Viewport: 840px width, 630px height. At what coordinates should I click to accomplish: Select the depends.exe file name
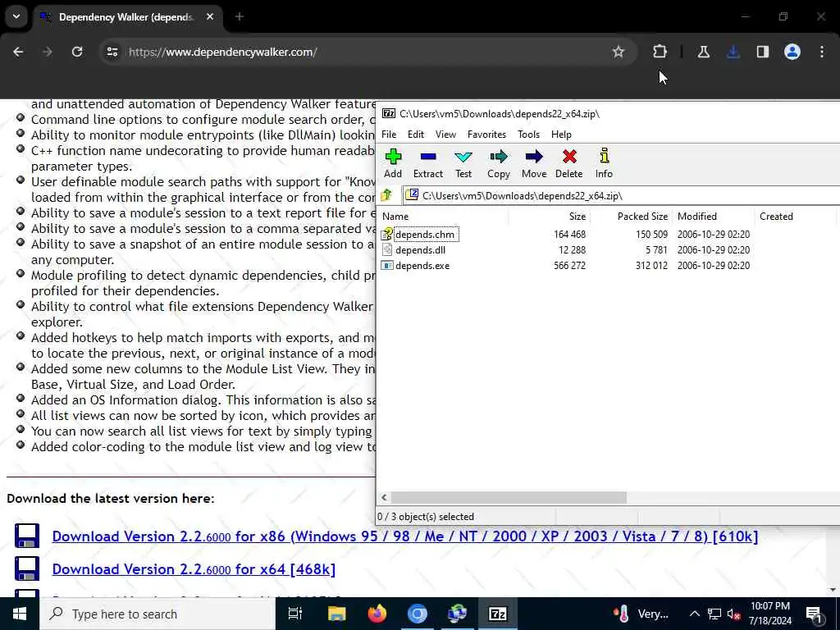pos(422,266)
